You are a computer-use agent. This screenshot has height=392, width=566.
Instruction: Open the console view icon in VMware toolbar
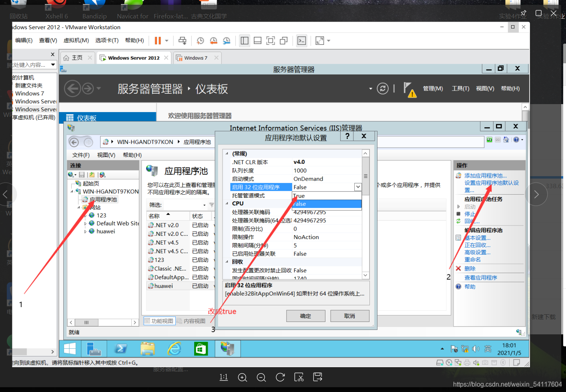pos(301,40)
